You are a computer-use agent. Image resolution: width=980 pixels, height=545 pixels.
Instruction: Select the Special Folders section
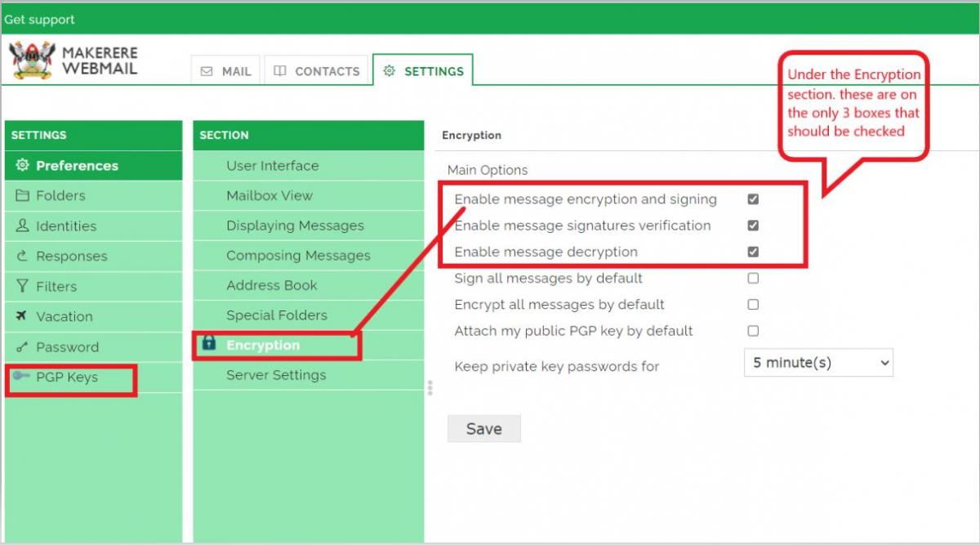(x=309, y=315)
